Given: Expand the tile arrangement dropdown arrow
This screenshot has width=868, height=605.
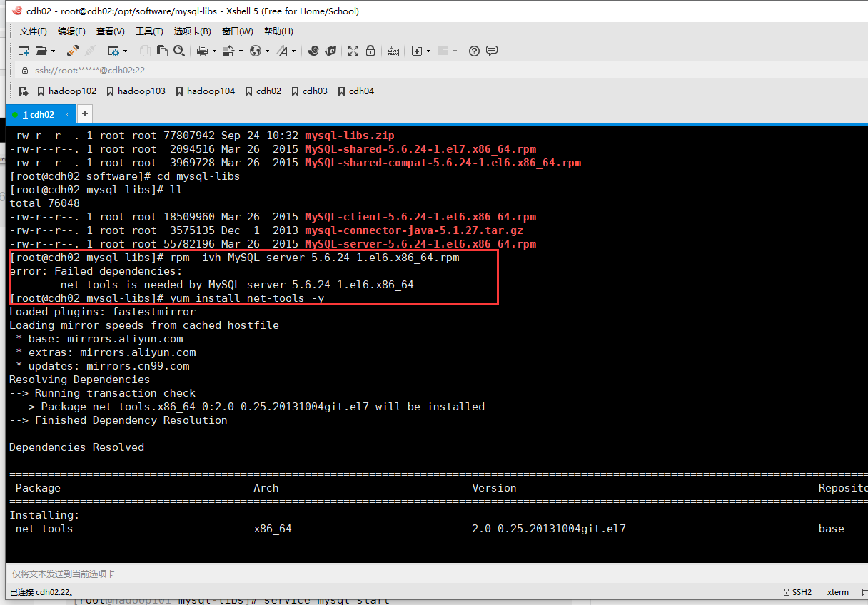Looking at the screenshot, I should click(x=455, y=51).
